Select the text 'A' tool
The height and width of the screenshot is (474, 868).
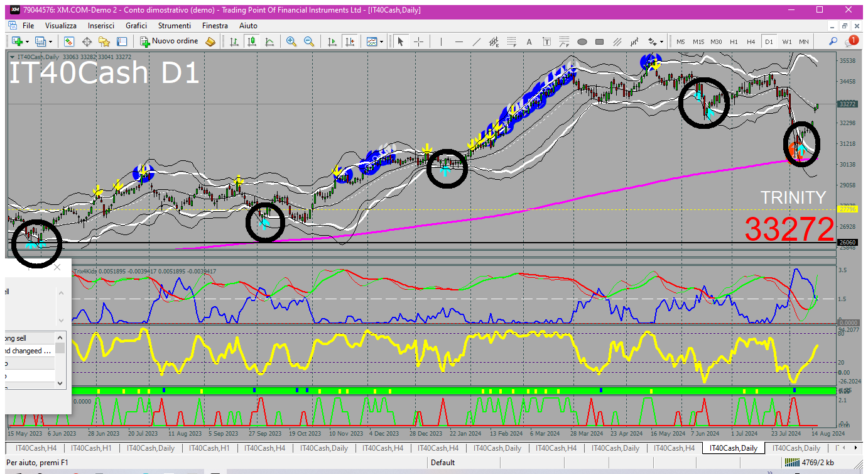coord(529,41)
